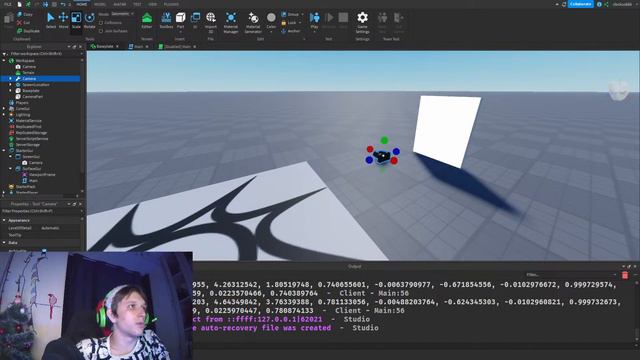Click the LevelOfDetail Automatic value
The image size is (640, 360).
click(50, 228)
